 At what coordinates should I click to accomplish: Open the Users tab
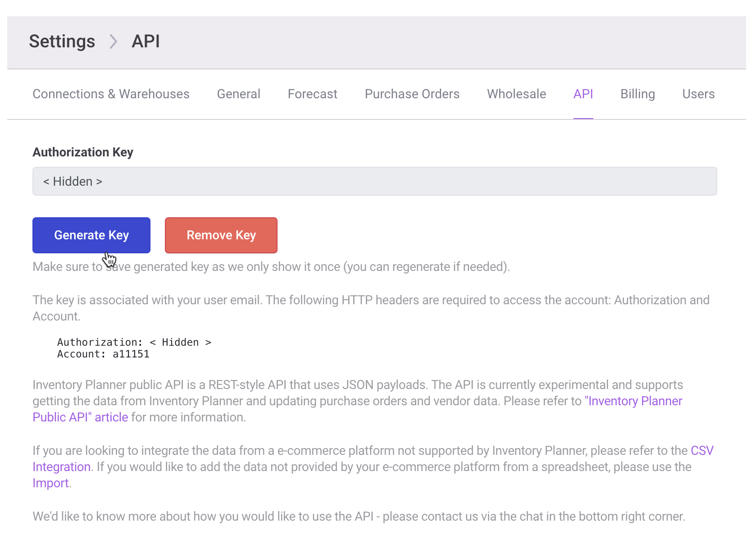pyautogui.click(x=698, y=94)
